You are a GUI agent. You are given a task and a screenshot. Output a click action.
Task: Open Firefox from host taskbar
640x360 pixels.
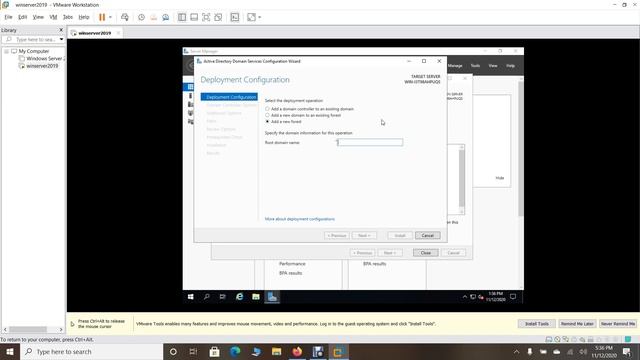[x=297, y=351]
